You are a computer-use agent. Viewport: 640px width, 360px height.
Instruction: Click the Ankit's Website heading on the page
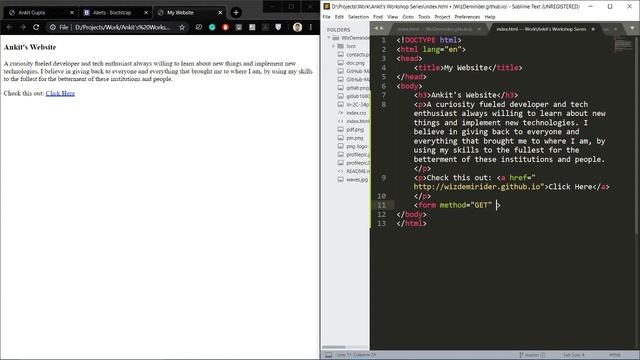coord(30,47)
